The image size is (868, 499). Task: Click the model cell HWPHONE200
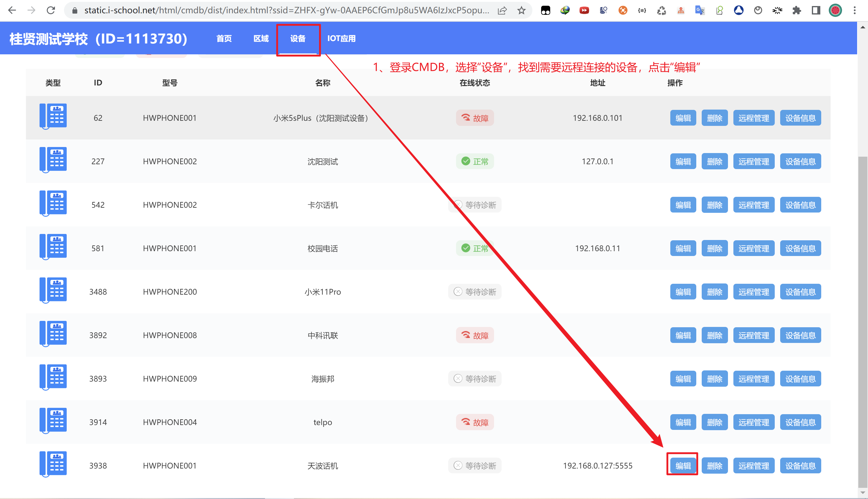click(x=170, y=292)
